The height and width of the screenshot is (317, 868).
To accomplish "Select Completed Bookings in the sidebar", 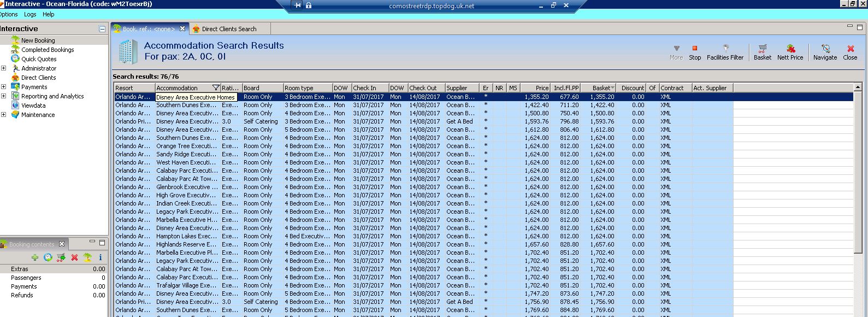I will click(48, 50).
